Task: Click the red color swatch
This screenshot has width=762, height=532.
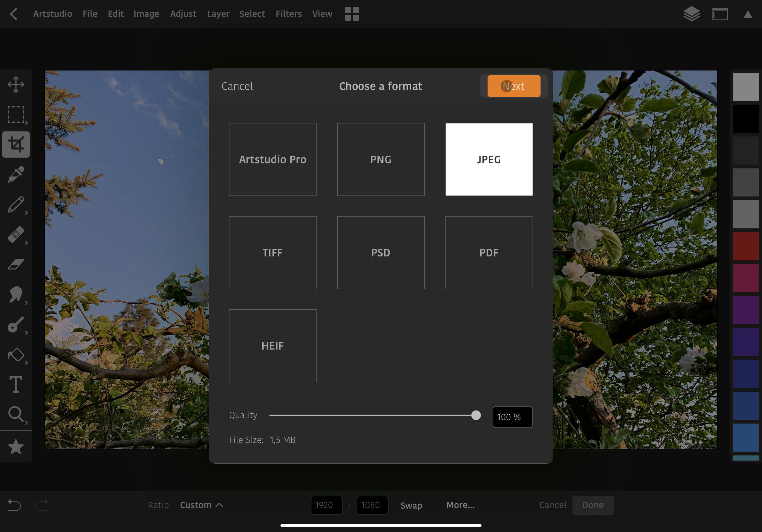Action: point(745,246)
